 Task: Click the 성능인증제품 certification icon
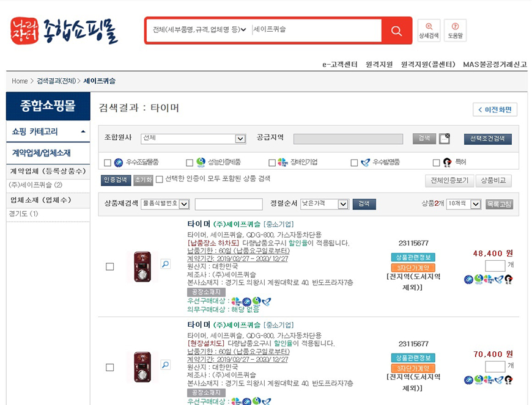point(201,162)
